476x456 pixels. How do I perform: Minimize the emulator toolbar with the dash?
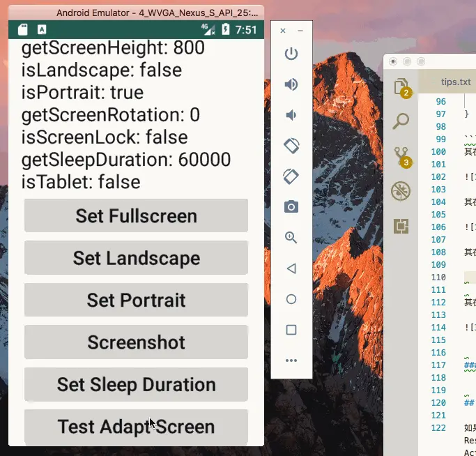(300, 31)
